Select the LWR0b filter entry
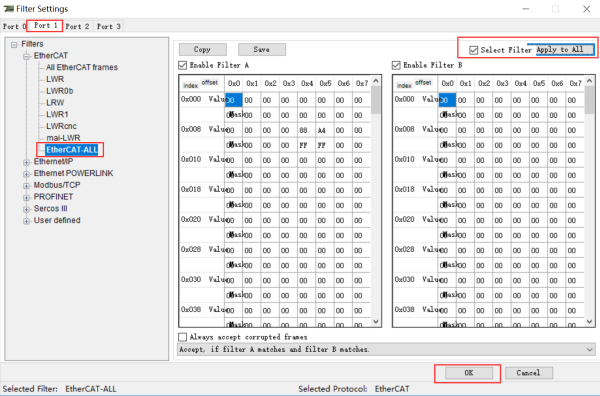Image resolution: width=600 pixels, height=396 pixels. click(x=60, y=91)
